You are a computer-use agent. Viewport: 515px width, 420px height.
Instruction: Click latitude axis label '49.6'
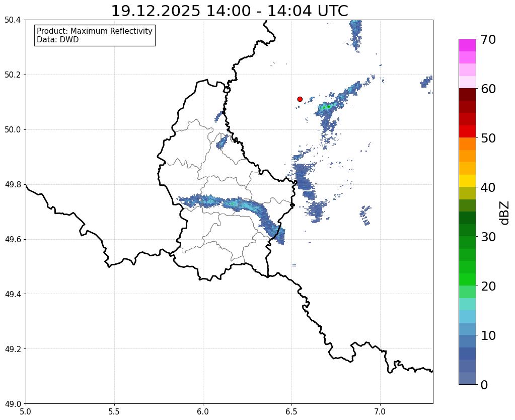pyautogui.click(x=13, y=240)
